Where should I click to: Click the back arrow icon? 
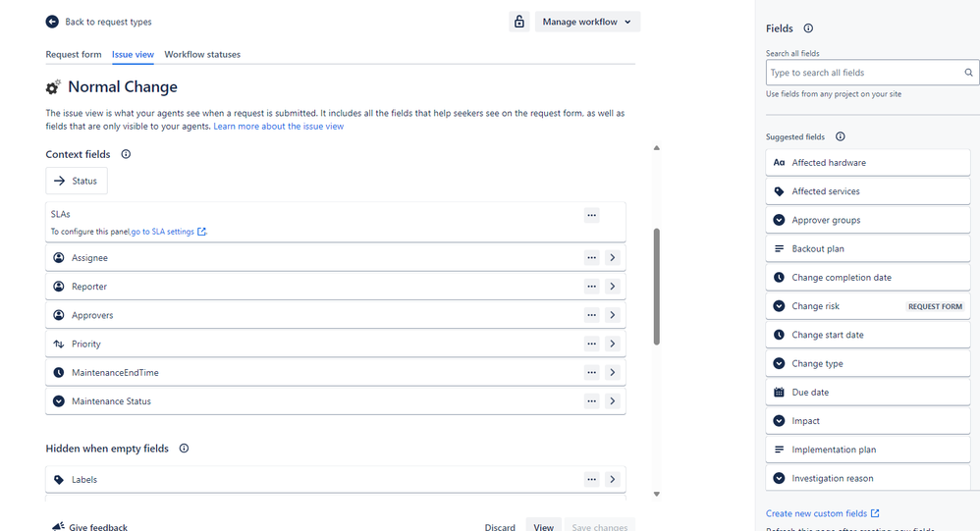click(x=52, y=22)
